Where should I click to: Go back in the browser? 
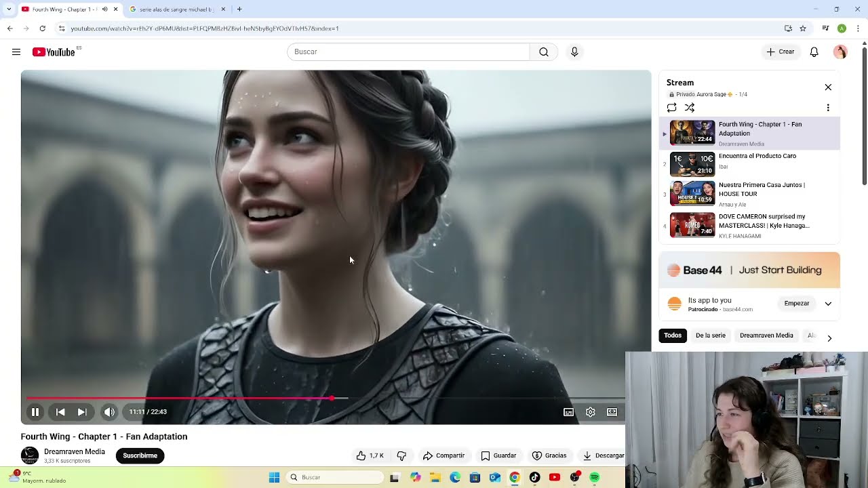[x=9, y=28]
